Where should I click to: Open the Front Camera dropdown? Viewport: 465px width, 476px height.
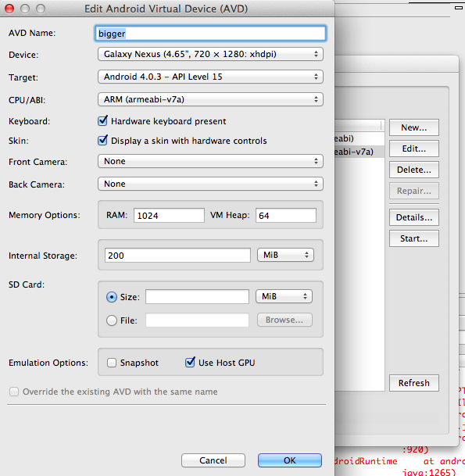pyautogui.click(x=210, y=161)
